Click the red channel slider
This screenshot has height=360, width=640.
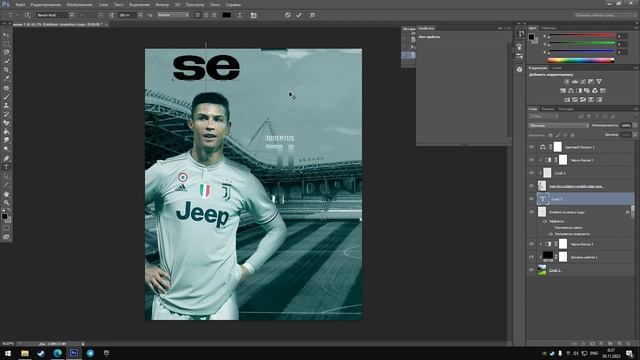[x=582, y=36]
